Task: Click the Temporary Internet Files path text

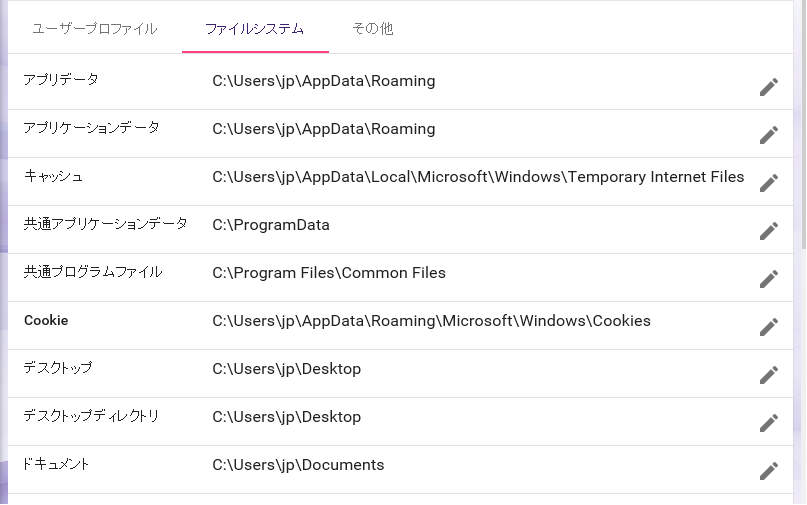Action: click(x=478, y=177)
